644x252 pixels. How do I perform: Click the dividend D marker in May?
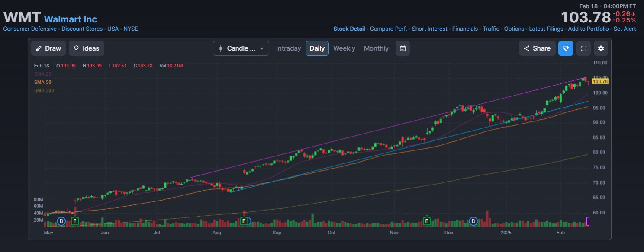coord(61,221)
